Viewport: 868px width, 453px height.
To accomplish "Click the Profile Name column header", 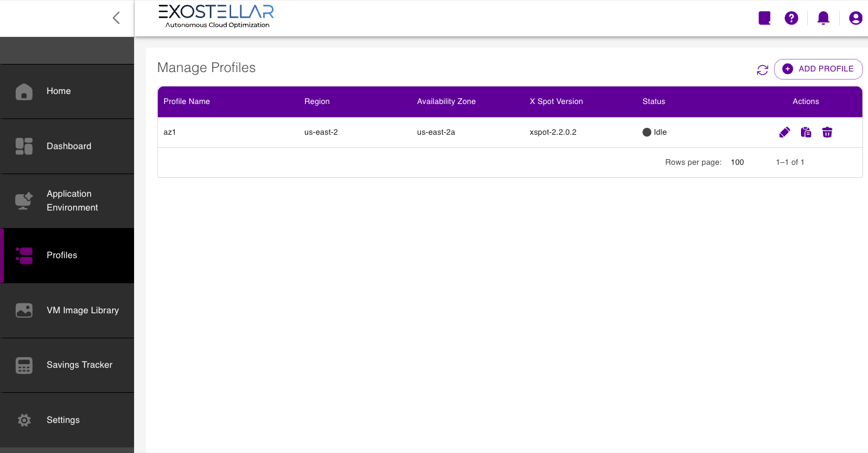I will tap(187, 102).
